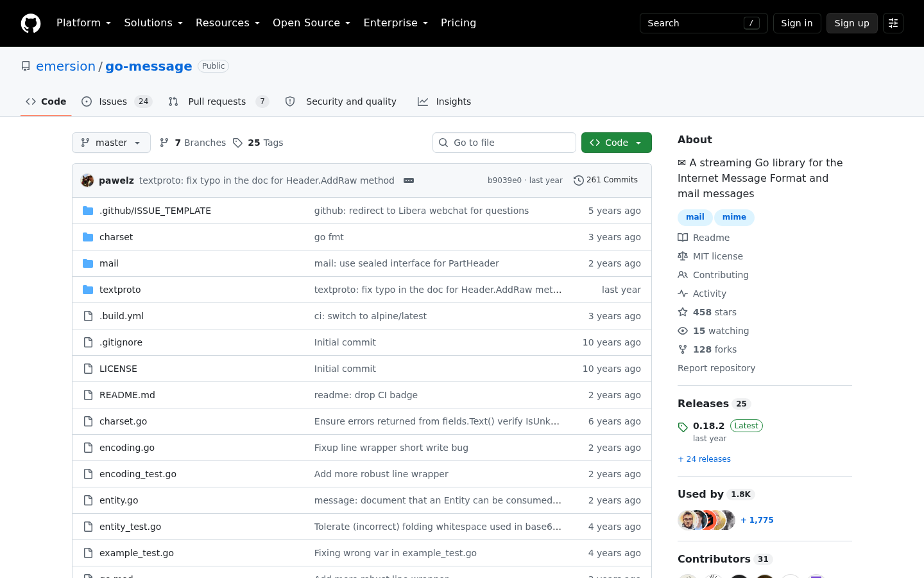The height and width of the screenshot is (578, 924).
Task: Click the README.md file icon
Action: (88, 395)
